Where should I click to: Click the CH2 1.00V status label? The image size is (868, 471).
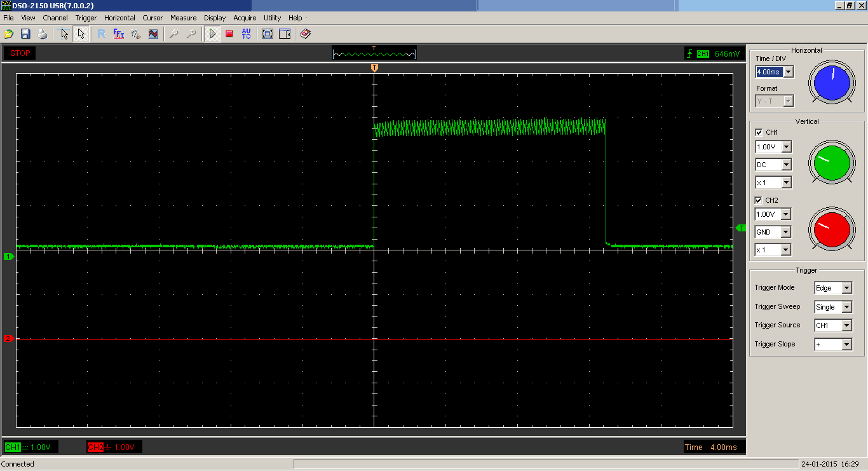[114, 447]
